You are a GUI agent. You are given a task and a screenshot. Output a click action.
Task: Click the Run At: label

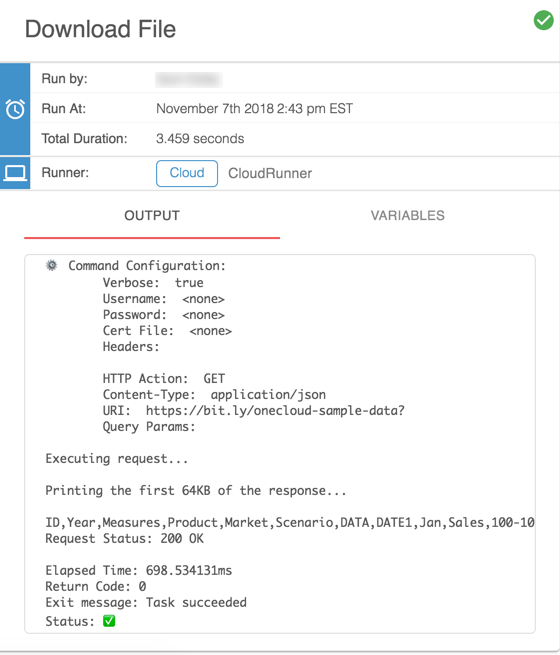coord(63,109)
